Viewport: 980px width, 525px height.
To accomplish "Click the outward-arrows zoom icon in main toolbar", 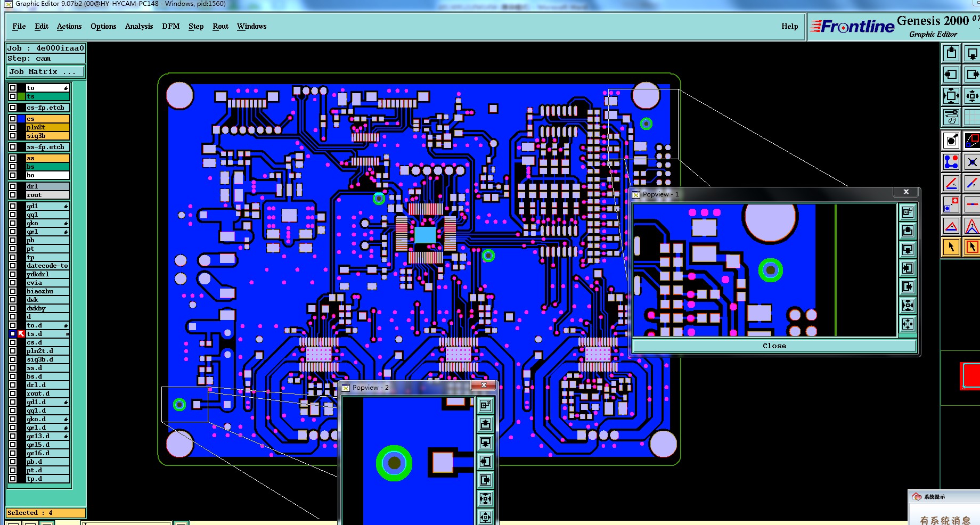I will pyautogui.click(x=972, y=96).
